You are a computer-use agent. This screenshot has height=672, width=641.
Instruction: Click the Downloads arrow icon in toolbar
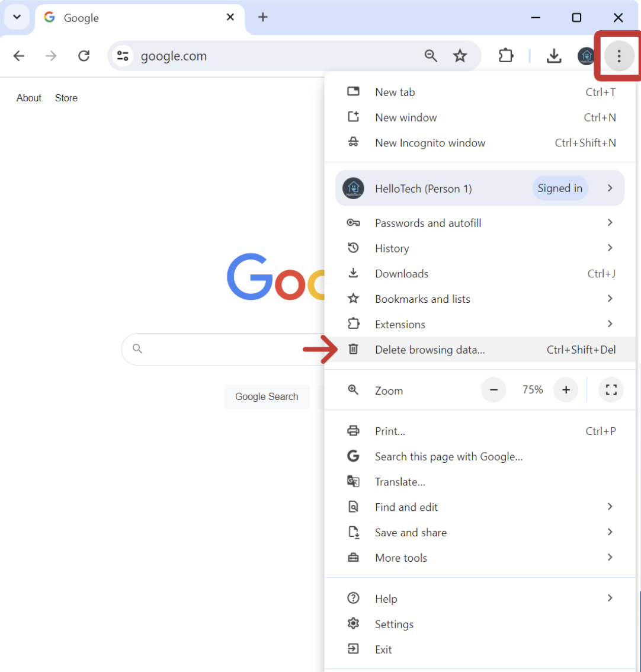tap(553, 56)
